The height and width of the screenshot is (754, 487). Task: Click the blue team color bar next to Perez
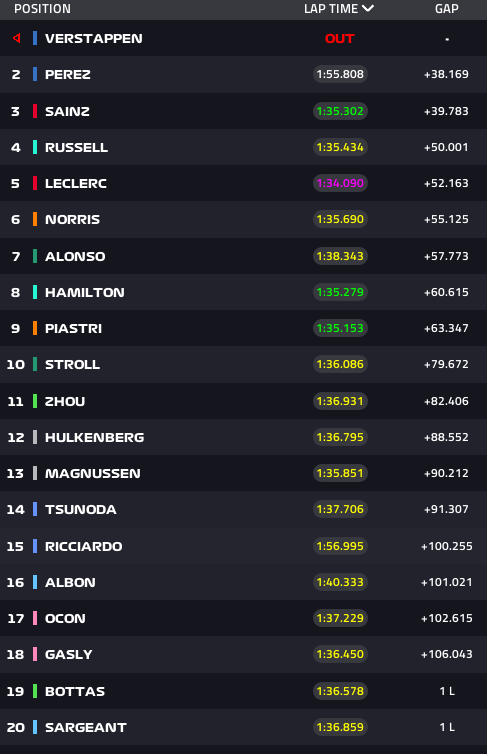[x=35, y=74]
